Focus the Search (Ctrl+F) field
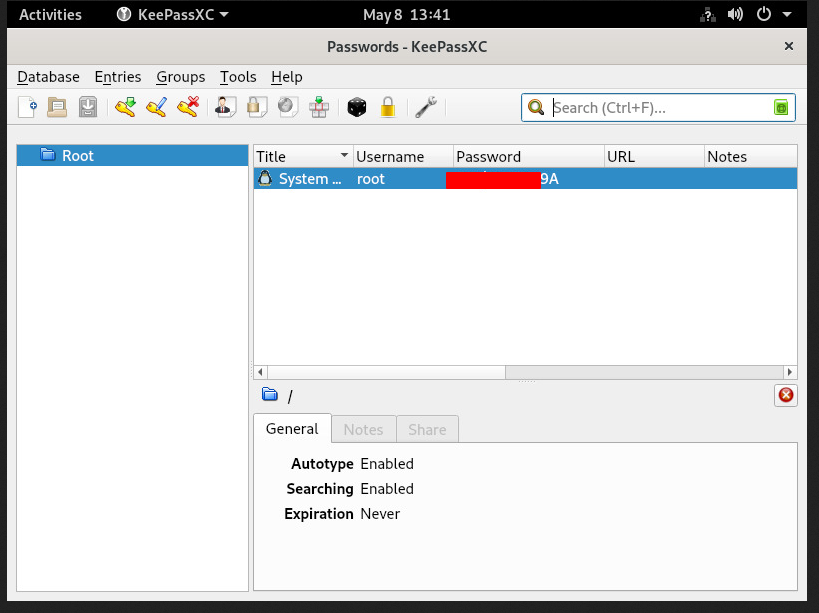Viewport: 819px width, 613px height. coord(658,108)
